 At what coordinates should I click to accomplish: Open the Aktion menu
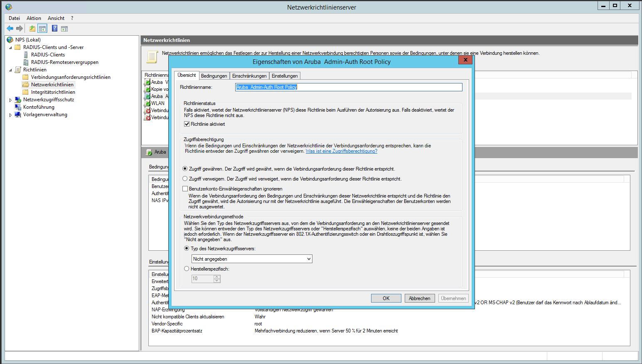click(x=34, y=18)
